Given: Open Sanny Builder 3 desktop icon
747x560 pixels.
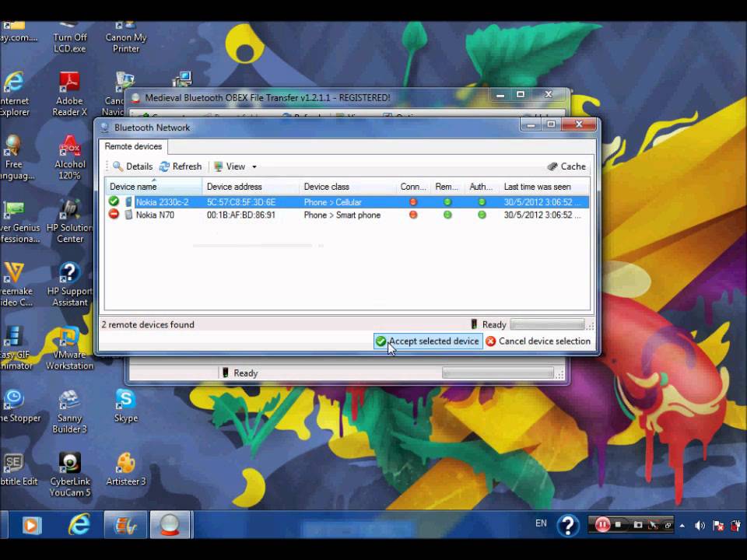Looking at the screenshot, I should click(x=69, y=411).
